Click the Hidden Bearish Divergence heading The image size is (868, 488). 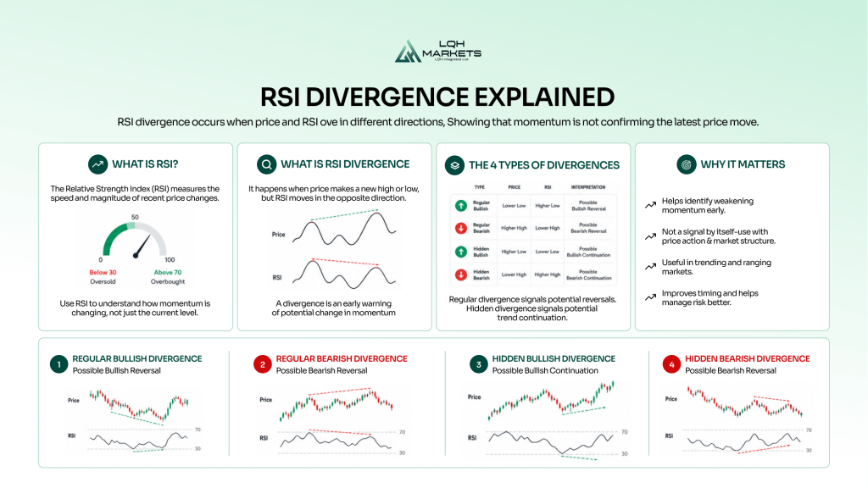point(748,358)
